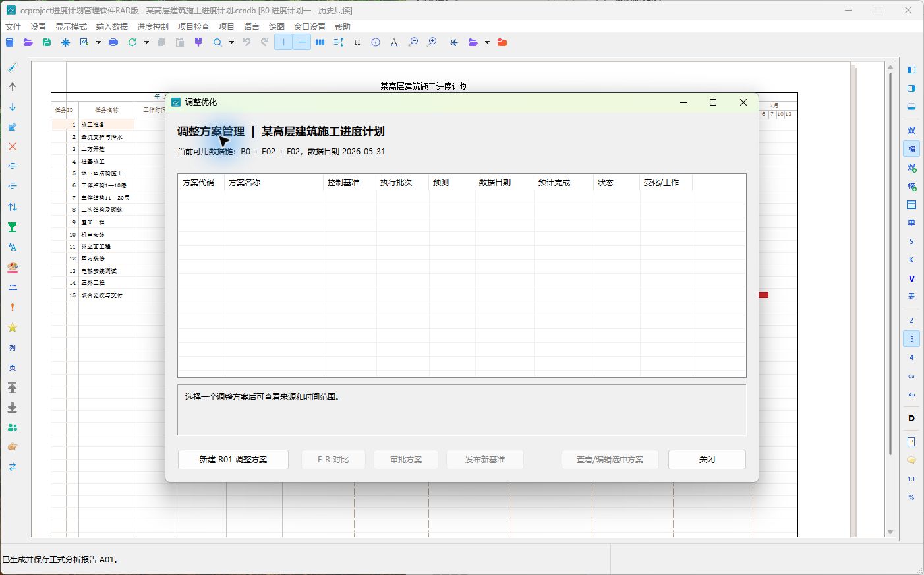Click the purple plug icon
This screenshot has height=575, width=924.
pyautogui.click(x=198, y=42)
